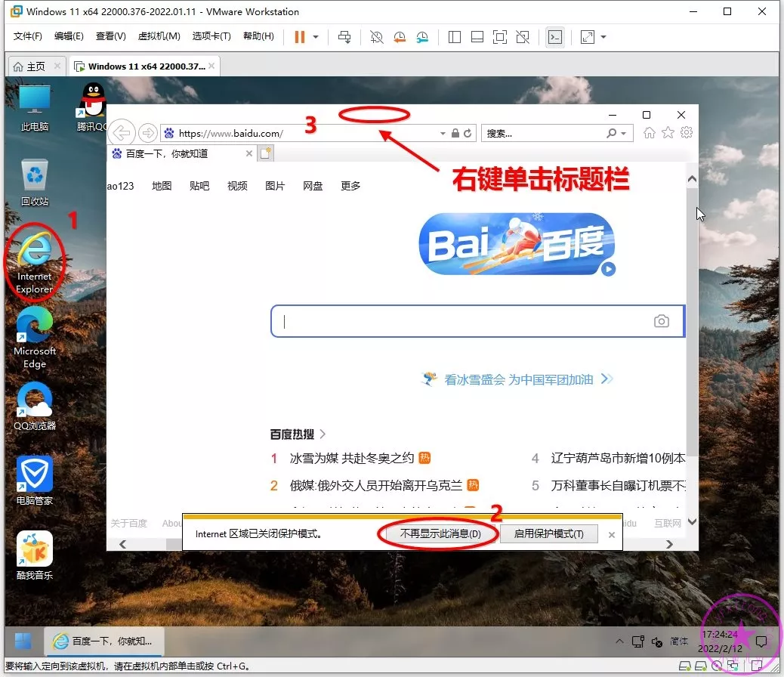Screen dimensions: 784x677
Task: Expand the IE address bar dropdown arrow
Action: pyautogui.click(x=443, y=134)
